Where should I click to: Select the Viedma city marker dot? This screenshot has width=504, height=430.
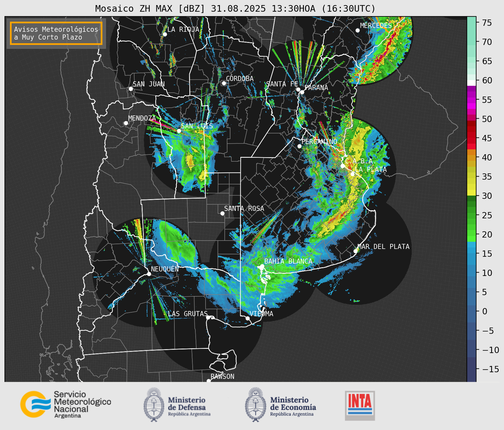click(248, 318)
